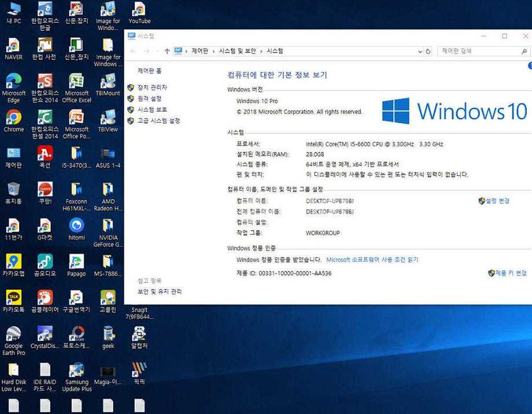
Task: Open the 고클린 desktop icon
Action: pyautogui.click(x=108, y=301)
